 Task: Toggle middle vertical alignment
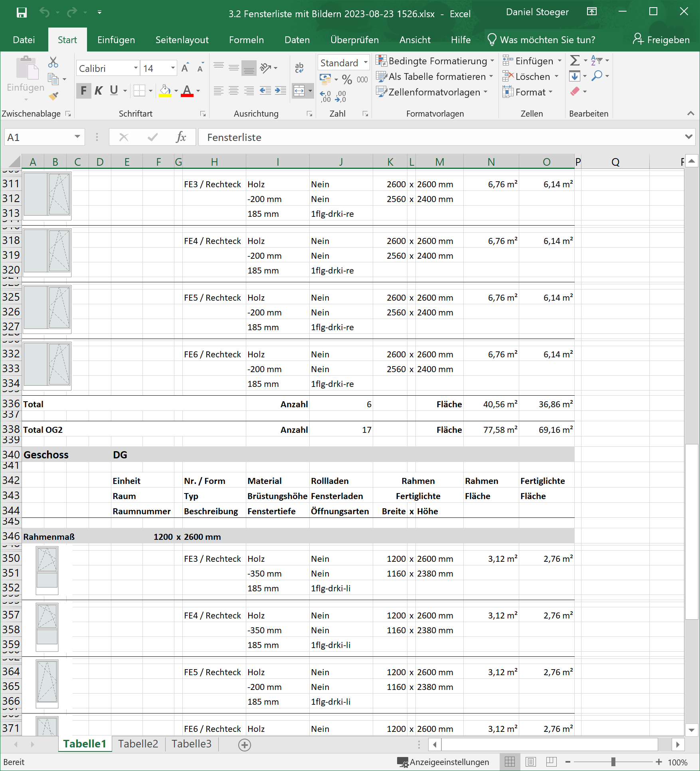tap(234, 68)
